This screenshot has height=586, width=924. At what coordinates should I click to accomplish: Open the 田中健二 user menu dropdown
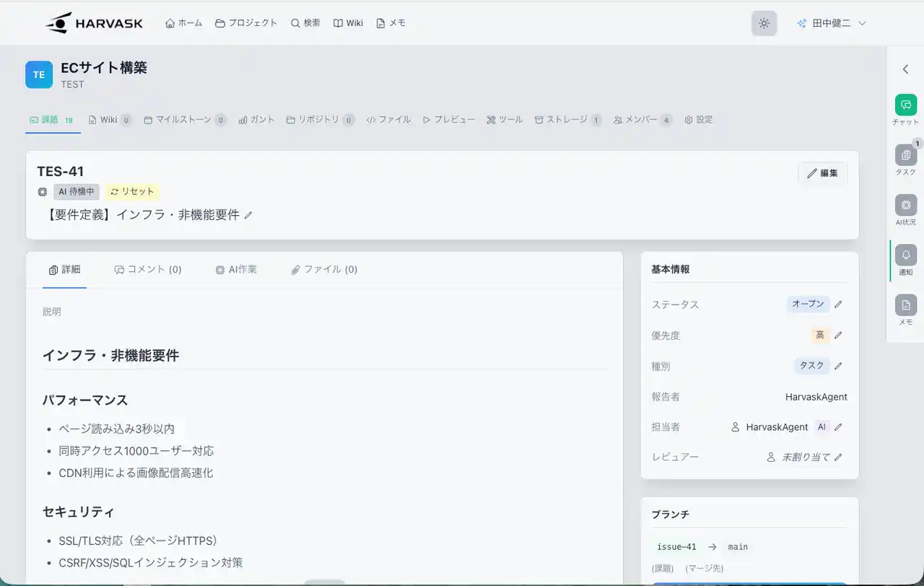click(x=832, y=23)
